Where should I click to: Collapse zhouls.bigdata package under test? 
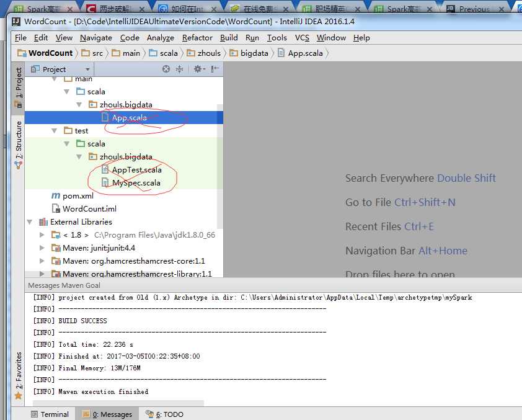click(79, 156)
